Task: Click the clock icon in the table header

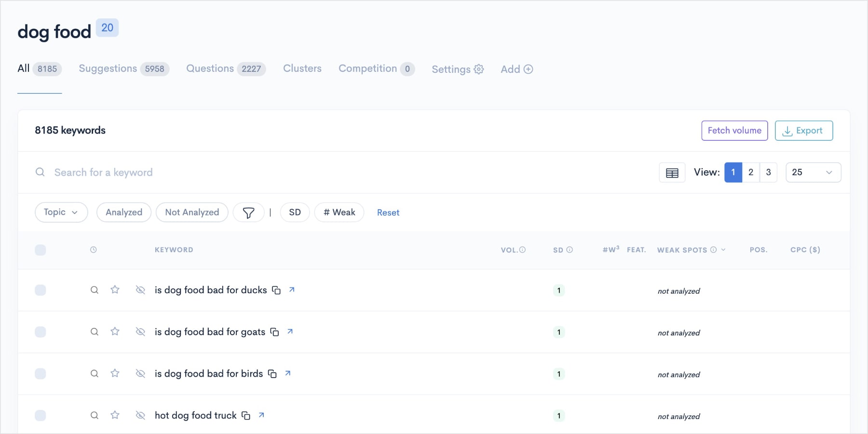Action: click(93, 250)
